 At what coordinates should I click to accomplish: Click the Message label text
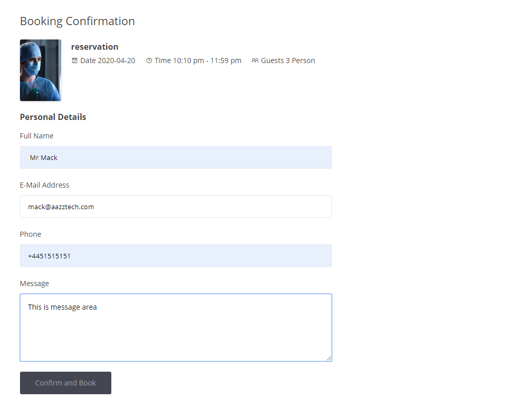(x=34, y=283)
